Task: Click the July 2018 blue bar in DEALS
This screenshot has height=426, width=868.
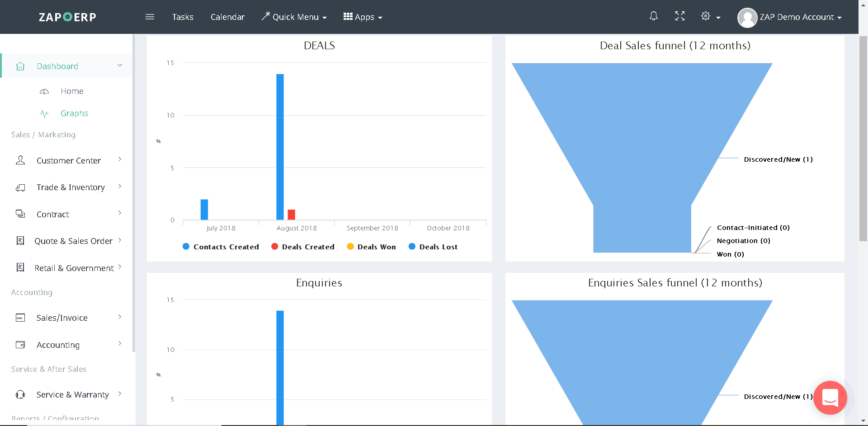Action: (x=204, y=210)
